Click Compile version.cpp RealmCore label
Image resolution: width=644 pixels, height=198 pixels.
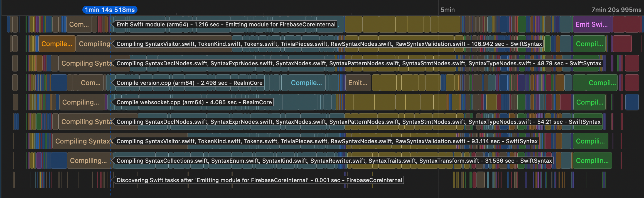pos(190,83)
